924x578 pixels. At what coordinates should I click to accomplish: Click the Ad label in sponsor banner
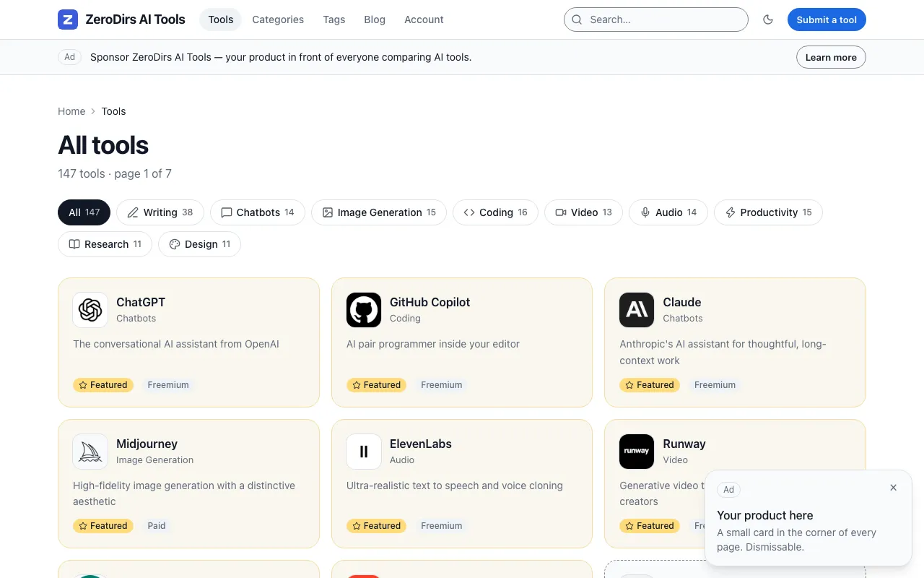pyautogui.click(x=69, y=57)
